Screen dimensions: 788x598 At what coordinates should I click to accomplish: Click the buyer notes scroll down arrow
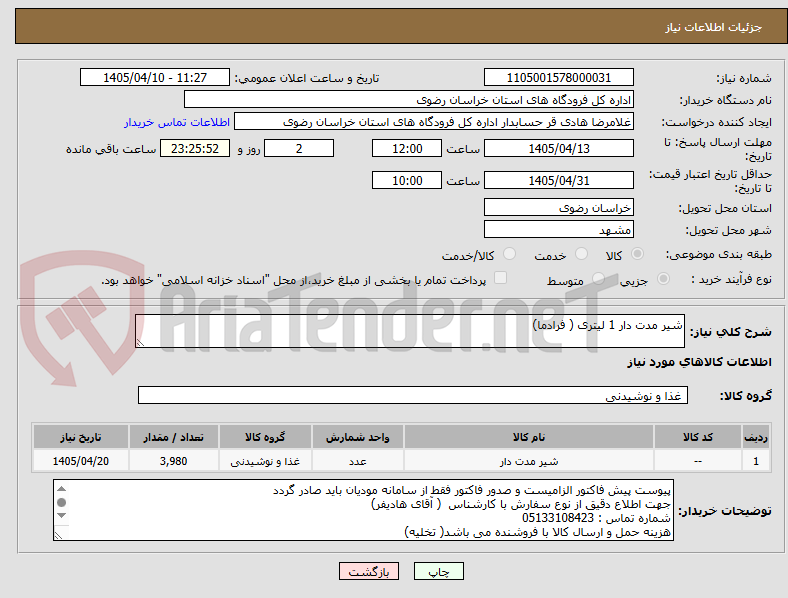pos(61,515)
